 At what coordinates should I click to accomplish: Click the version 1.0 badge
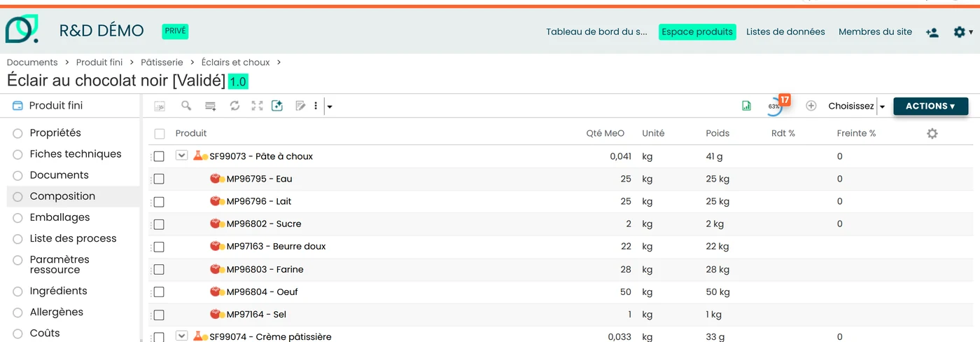pos(238,81)
